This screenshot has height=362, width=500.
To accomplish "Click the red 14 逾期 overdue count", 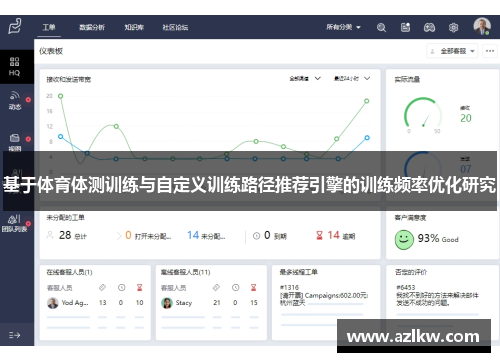I will tap(341, 236).
